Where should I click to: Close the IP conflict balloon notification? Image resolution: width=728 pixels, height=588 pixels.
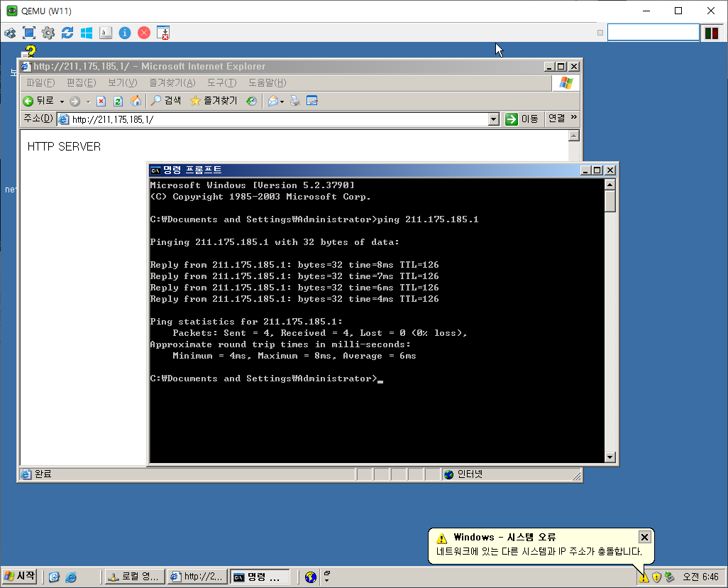tap(644, 538)
